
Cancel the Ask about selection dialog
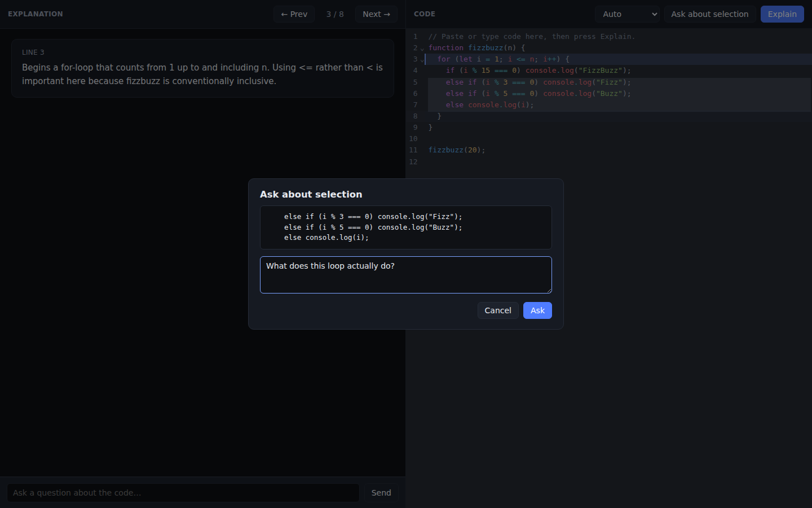click(498, 310)
